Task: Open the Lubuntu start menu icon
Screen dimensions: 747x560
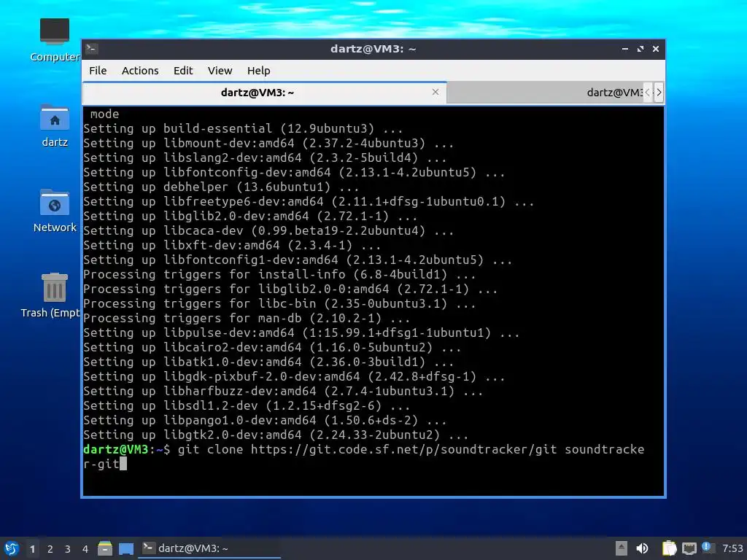Action: pyautogui.click(x=12, y=548)
